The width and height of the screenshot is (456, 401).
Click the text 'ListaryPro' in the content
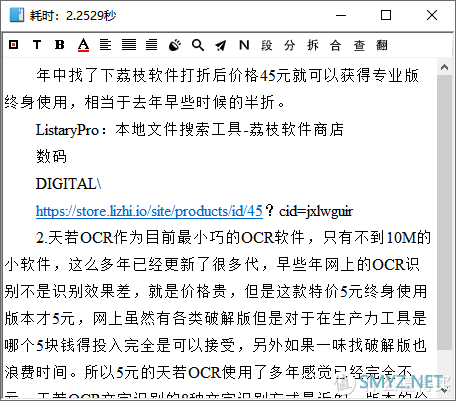(67, 130)
